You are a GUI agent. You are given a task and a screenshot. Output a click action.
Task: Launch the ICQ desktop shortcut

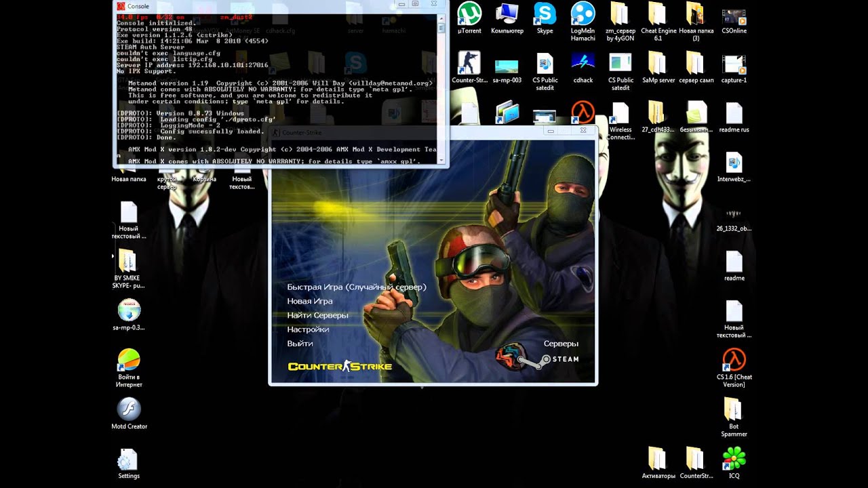point(734,462)
